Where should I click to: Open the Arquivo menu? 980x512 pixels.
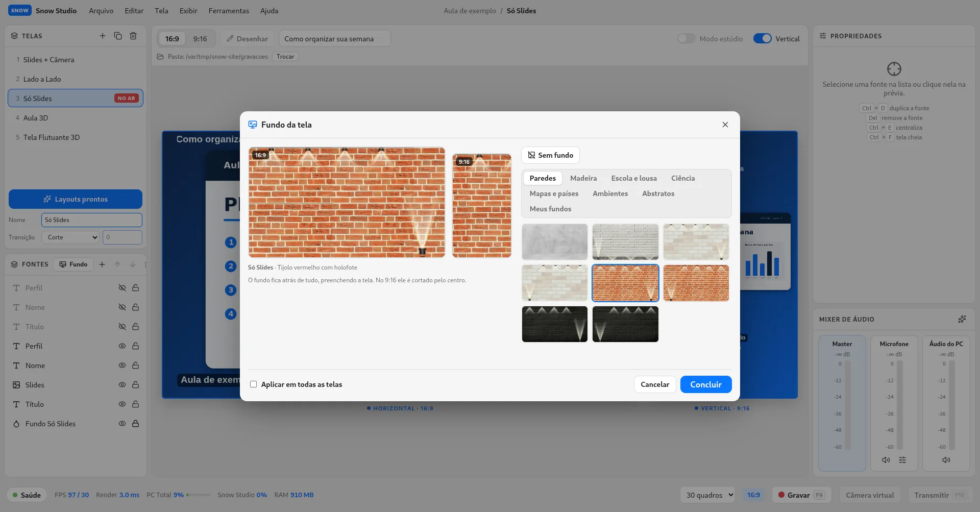tap(101, 11)
